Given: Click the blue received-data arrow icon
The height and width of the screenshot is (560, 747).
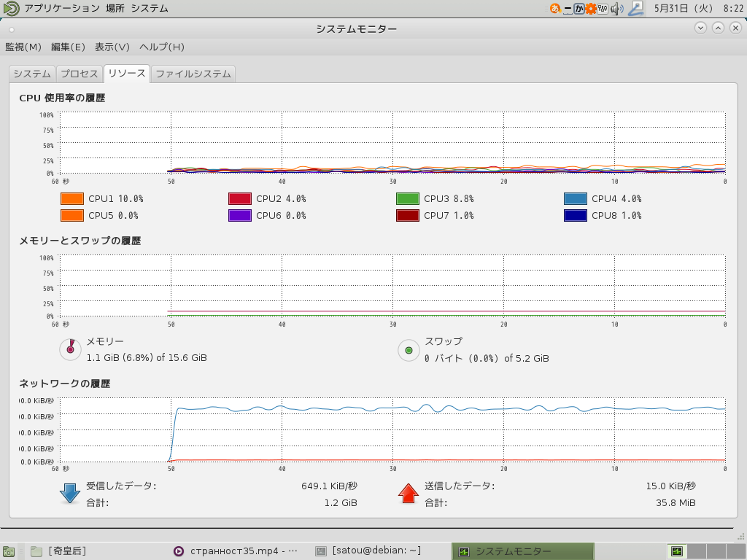Looking at the screenshot, I should (x=69, y=494).
